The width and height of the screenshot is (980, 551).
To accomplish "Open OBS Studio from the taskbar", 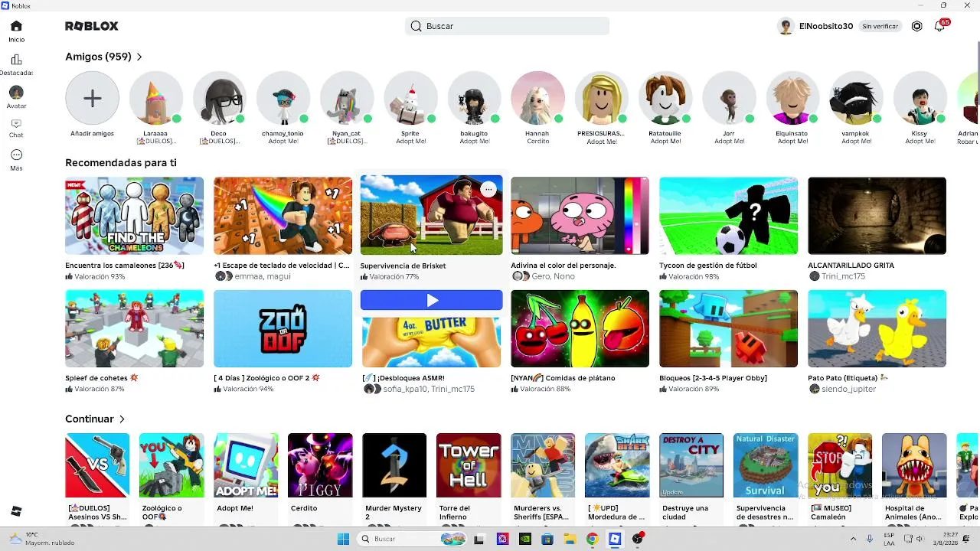I will [x=638, y=539].
